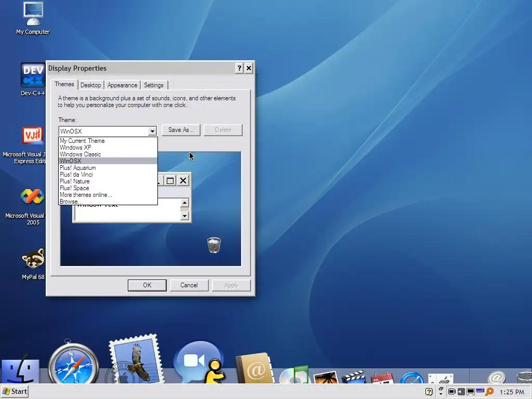
Task: Switch to the Desktop tab
Action: click(x=90, y=85)
